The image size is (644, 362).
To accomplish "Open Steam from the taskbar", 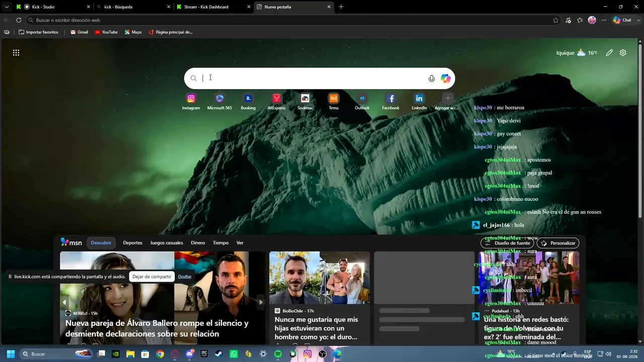I will [x=219, y=354].
